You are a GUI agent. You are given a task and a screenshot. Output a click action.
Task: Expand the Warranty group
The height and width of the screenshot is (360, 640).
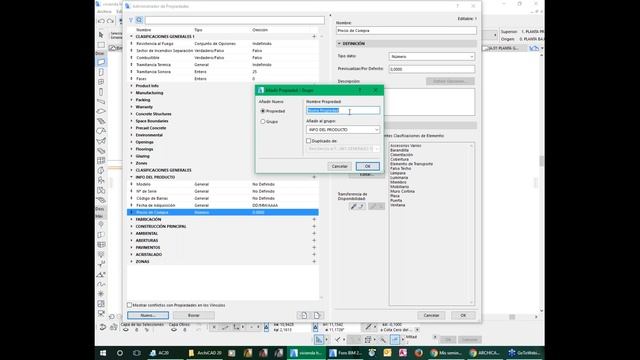[131, 107]
